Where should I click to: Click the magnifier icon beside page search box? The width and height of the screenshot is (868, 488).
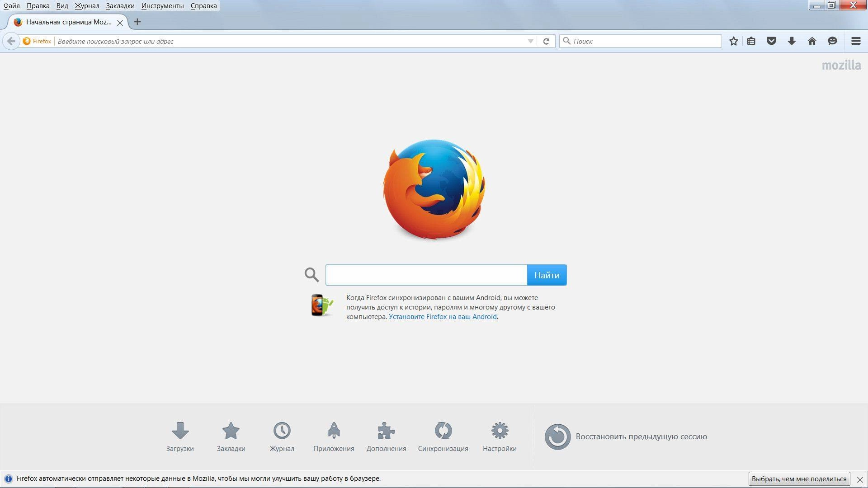coord(311,275)
